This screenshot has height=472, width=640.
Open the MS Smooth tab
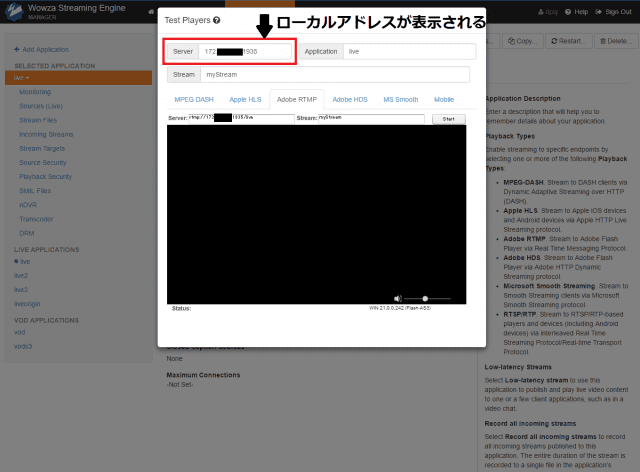[401, 99]
